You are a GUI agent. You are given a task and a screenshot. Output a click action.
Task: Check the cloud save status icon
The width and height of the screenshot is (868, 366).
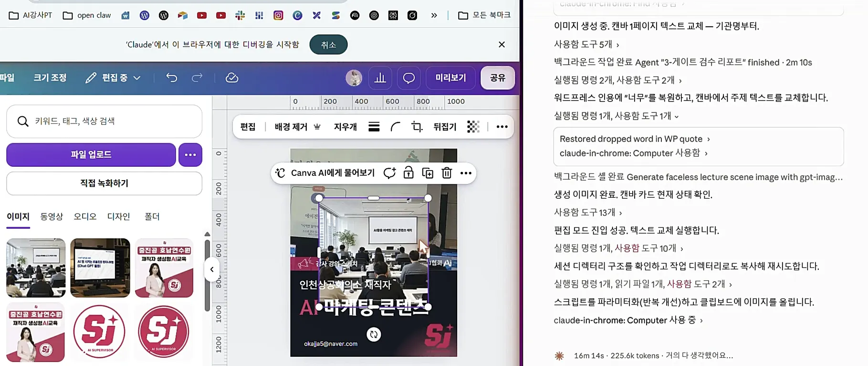click(x=232, y=78)
